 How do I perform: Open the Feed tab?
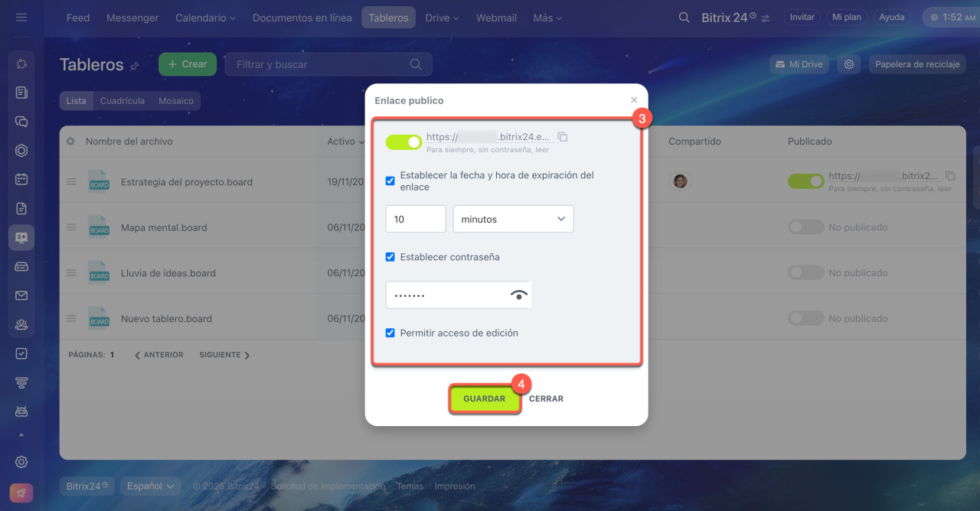pos(78,18)
